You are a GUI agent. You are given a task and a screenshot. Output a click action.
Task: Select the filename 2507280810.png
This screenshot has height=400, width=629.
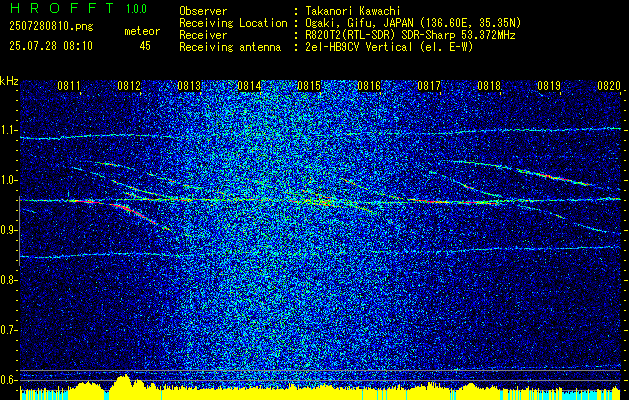pyautogui.click(x=51, y=27)
